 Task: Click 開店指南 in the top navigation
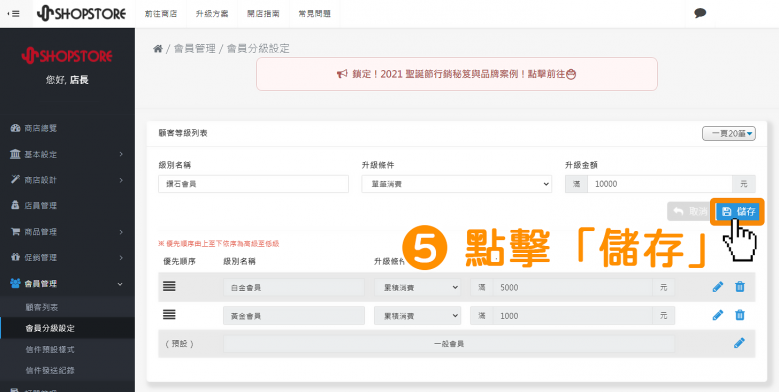263,14
